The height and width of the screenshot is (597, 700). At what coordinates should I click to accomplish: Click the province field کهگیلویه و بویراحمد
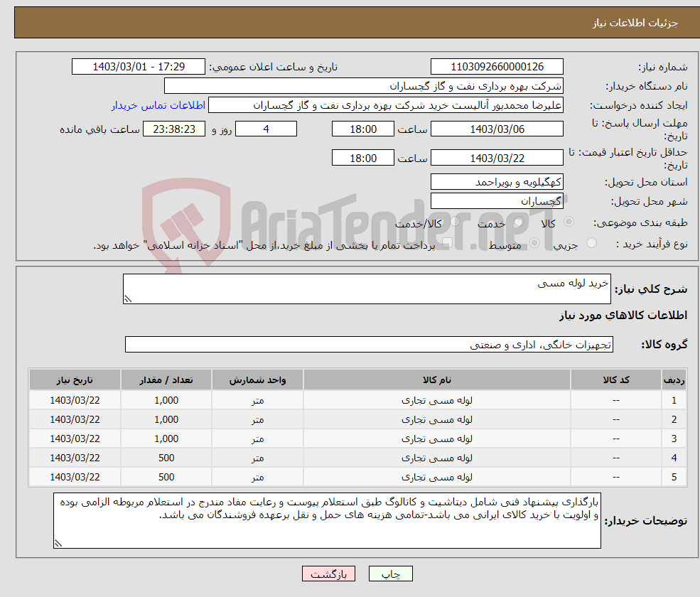[x=497, y=182]
